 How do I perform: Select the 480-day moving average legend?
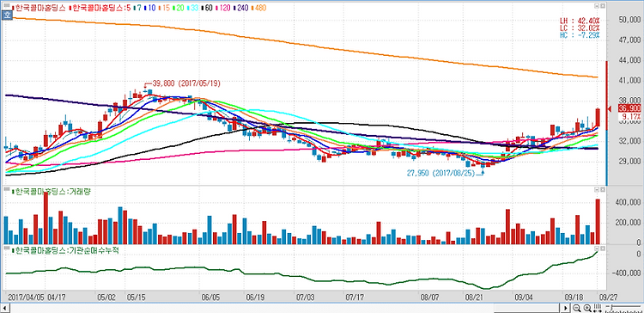pos(258,8)
